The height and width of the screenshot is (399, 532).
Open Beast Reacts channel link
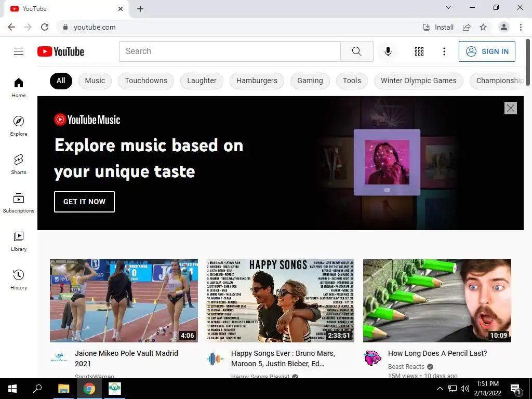(x=406, y=367)
